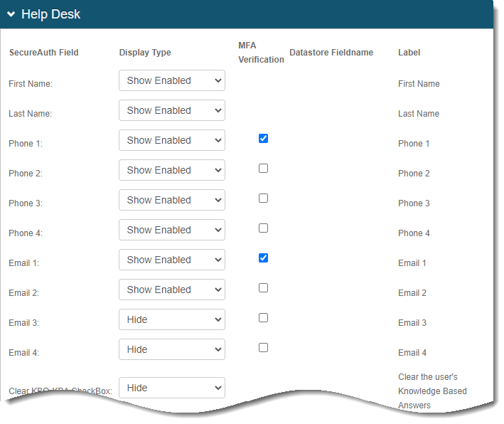This screenshot has height=424, width=504.
Task: Open First Name display type dropdown
Action: click(171, 81)
